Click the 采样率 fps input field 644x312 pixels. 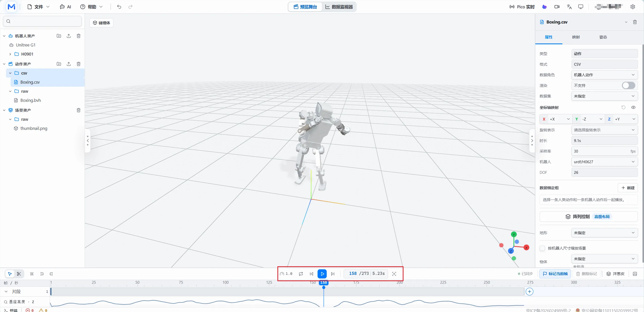(604, 151)
